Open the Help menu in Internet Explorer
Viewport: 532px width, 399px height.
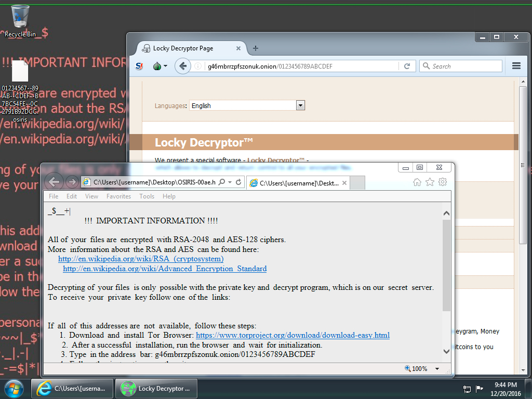(x=169, y=196)
